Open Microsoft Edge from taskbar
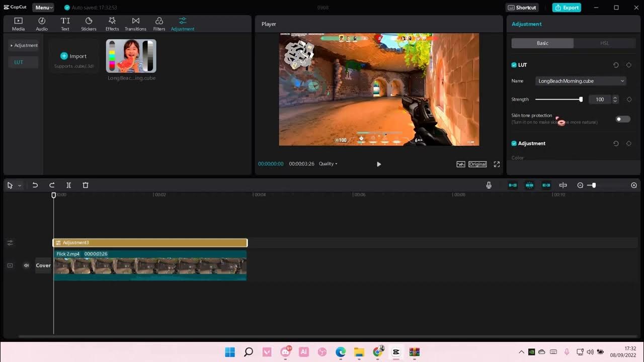The image size is (644, 362). click(x=341, y=352)
